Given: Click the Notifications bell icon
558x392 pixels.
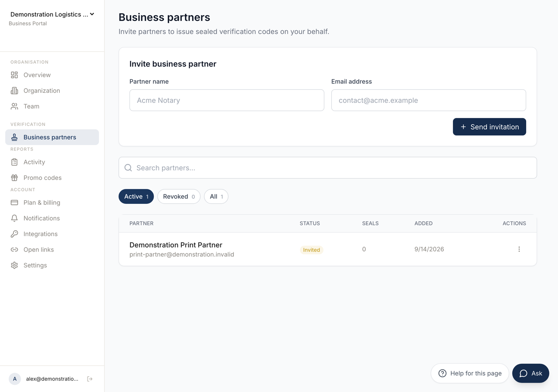Looking at the screenshot, I should (14, 218).
